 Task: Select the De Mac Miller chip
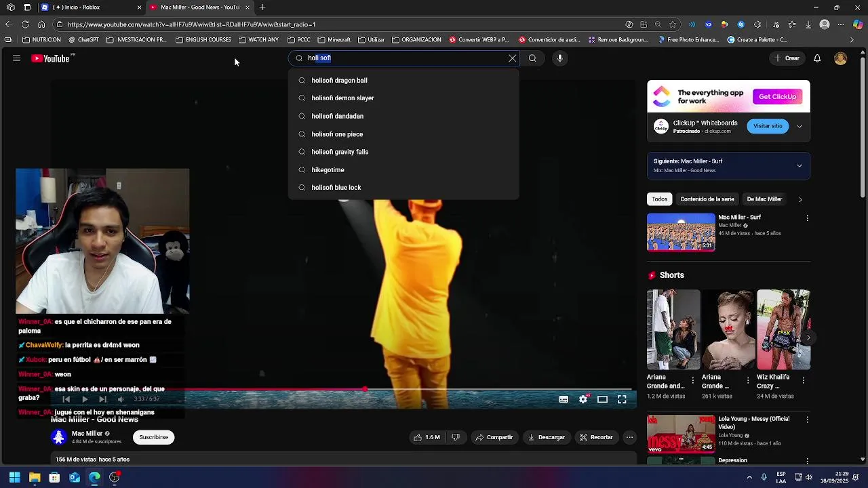pos(764,199)
